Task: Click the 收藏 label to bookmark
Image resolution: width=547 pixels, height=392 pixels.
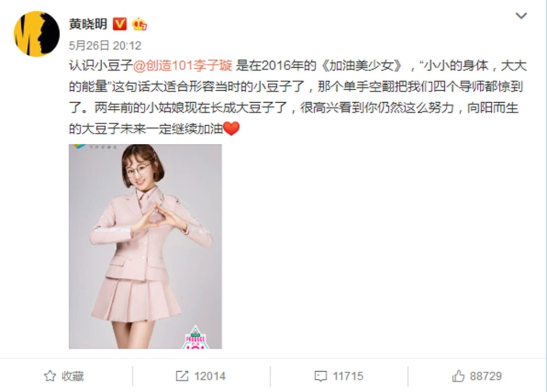Action: (73, 376)
